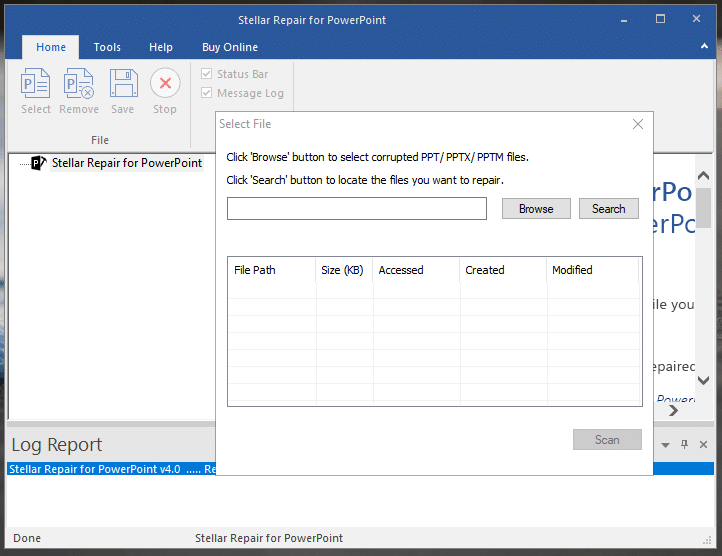The image size is (722, 556).
Task: Open the Buy Online tab
Action: pos(230,47)
